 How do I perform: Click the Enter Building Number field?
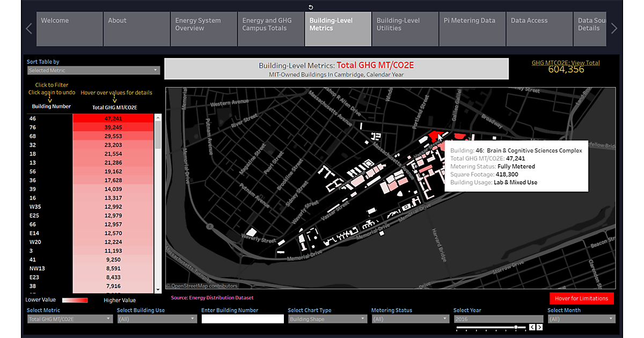243,319
